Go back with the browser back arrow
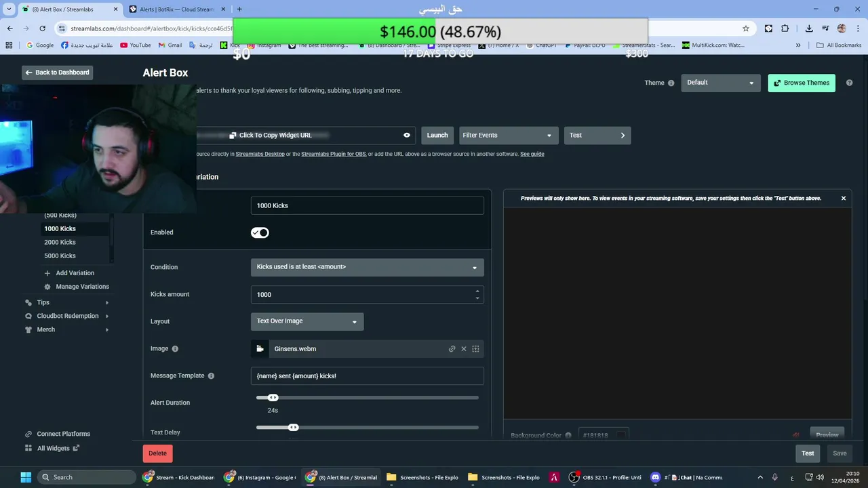The image size is (868, 488). pyautogui.click(x=10, y=28)
